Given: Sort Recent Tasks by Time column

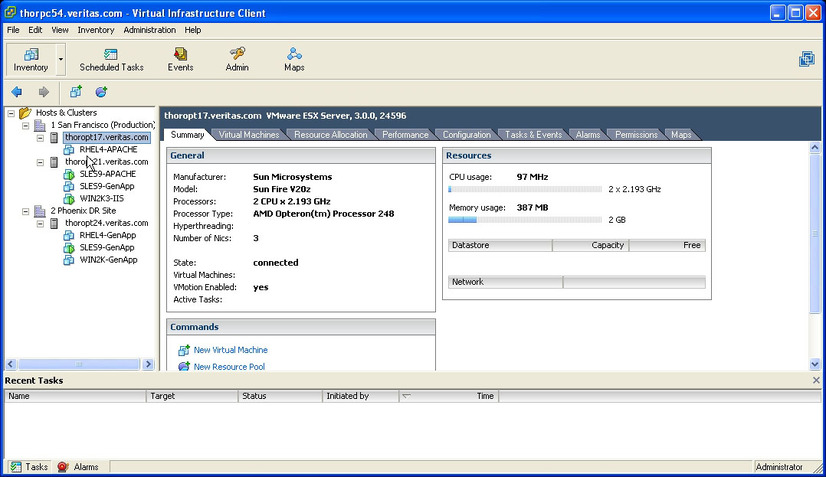Looking at the screenshot, I should 448,396.
